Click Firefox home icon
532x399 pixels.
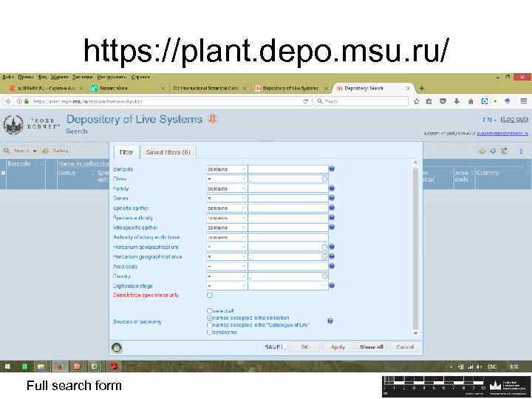[x=471, y=101]
